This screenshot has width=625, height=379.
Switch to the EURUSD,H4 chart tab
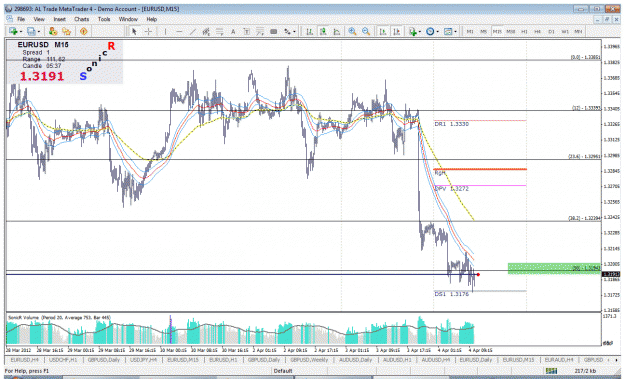24,360
